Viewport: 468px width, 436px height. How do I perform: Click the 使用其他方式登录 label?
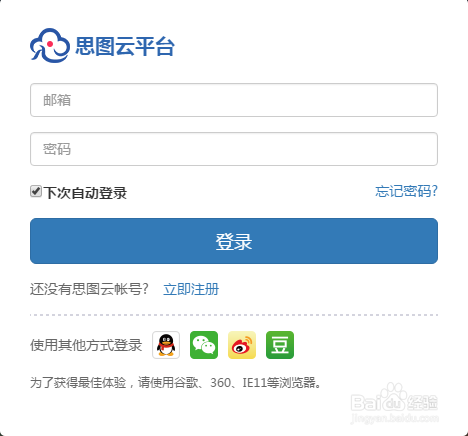pyautogui.click(x=86, y=345)
